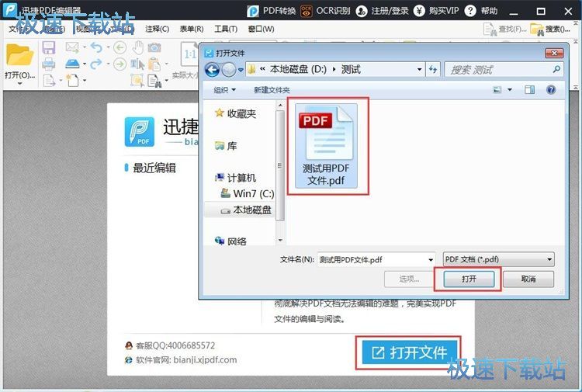Select 计算机 in navigation pane
Screen dimensions: 582x392
point(236,178)
